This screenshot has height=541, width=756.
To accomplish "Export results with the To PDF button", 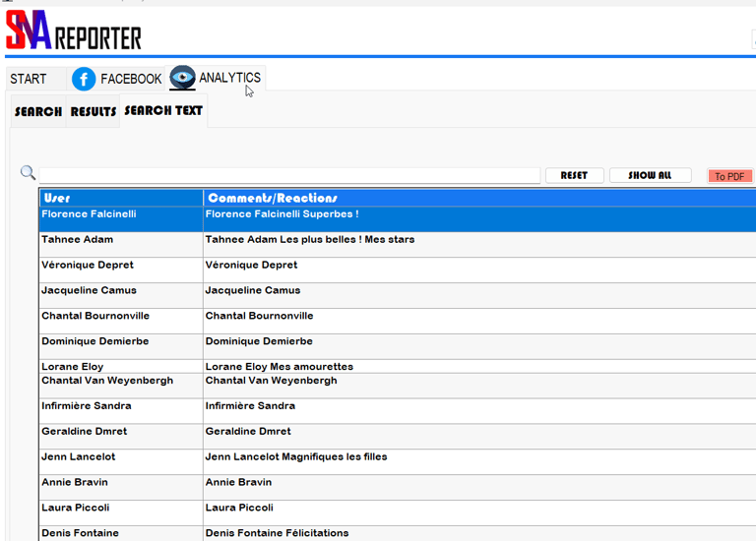I will coord(729,176).
